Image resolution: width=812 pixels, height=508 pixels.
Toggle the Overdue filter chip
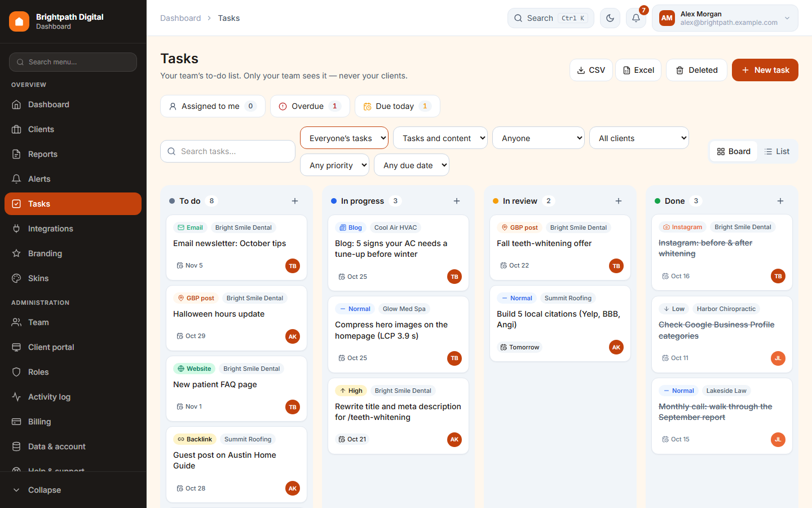[x=310, y=106]
